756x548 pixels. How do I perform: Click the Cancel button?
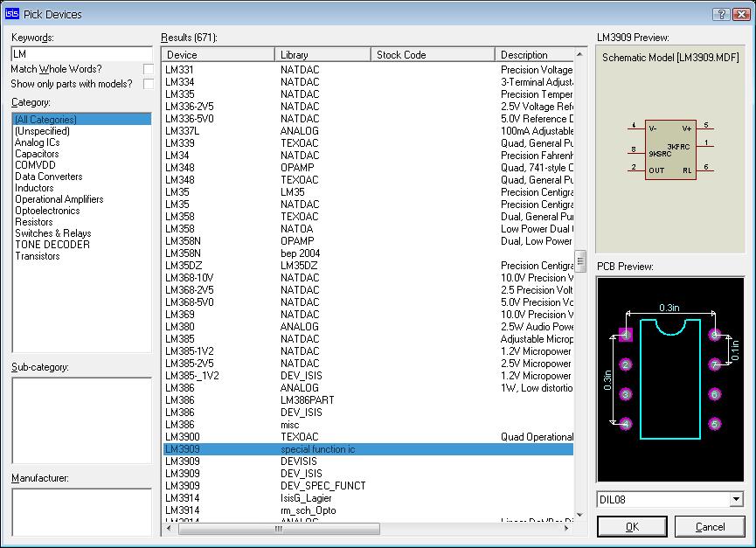[x=710, y=527]
